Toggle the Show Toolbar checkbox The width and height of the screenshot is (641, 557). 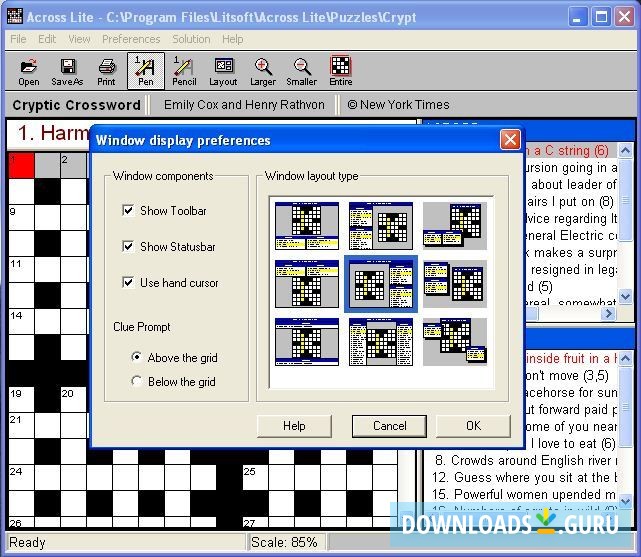point(128,210)
